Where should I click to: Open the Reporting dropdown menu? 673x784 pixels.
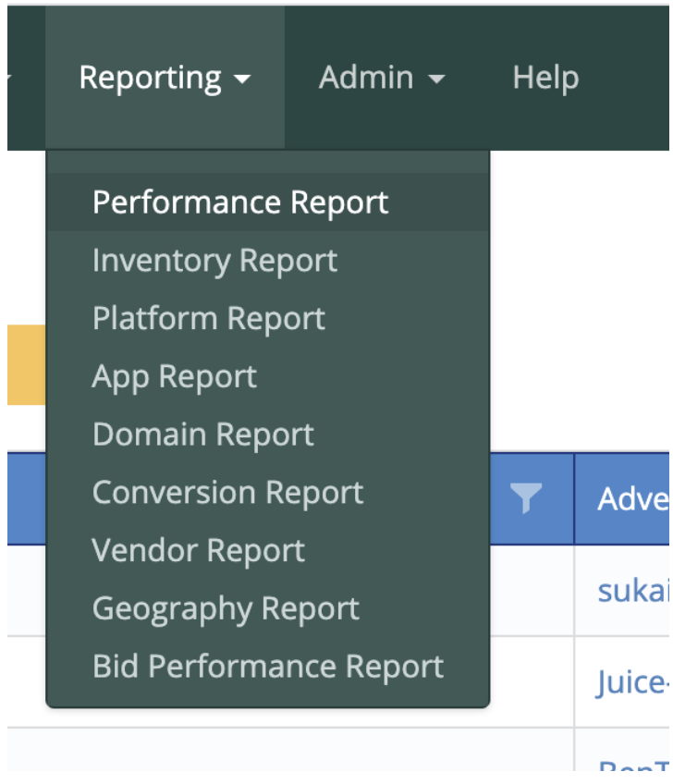coord(164,78)
